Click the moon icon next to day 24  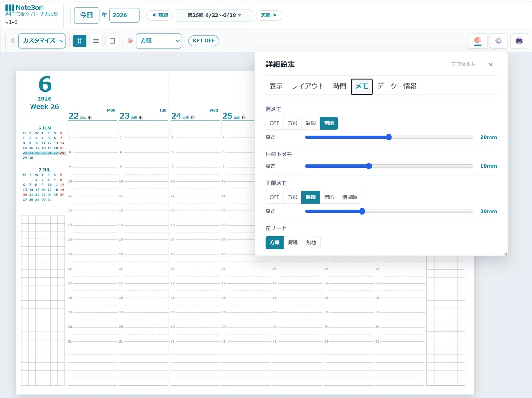click(x=193, y=117)
